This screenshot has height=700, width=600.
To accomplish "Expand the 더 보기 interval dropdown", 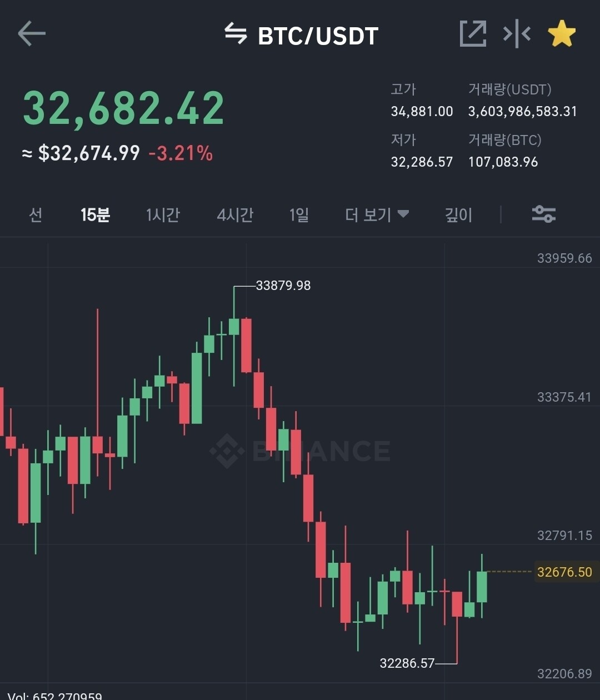I will pos(377,214).
